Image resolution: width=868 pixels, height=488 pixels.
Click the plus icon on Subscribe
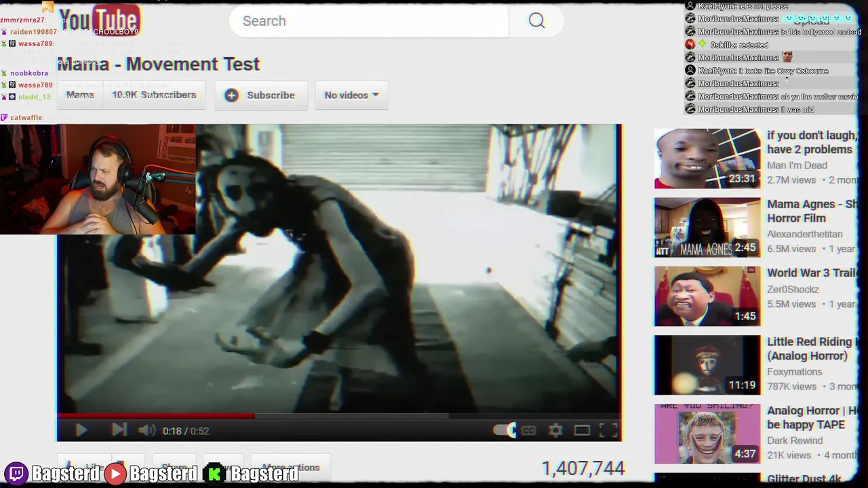(232, 96)
